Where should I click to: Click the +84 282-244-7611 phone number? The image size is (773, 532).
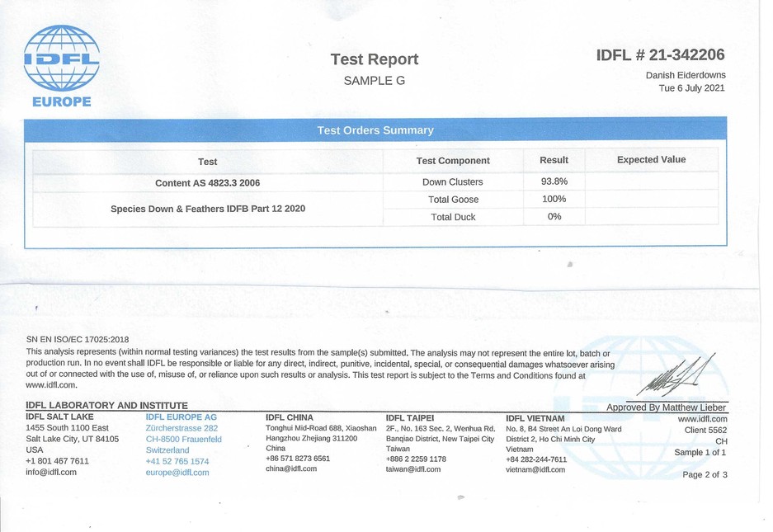pos(536,459)
